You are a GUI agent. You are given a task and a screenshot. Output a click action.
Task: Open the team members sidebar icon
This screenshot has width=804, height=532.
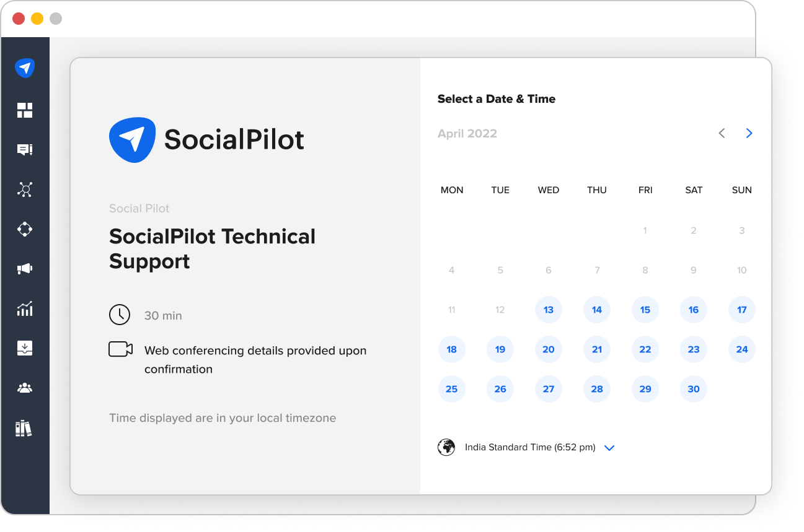coord(25,388)
